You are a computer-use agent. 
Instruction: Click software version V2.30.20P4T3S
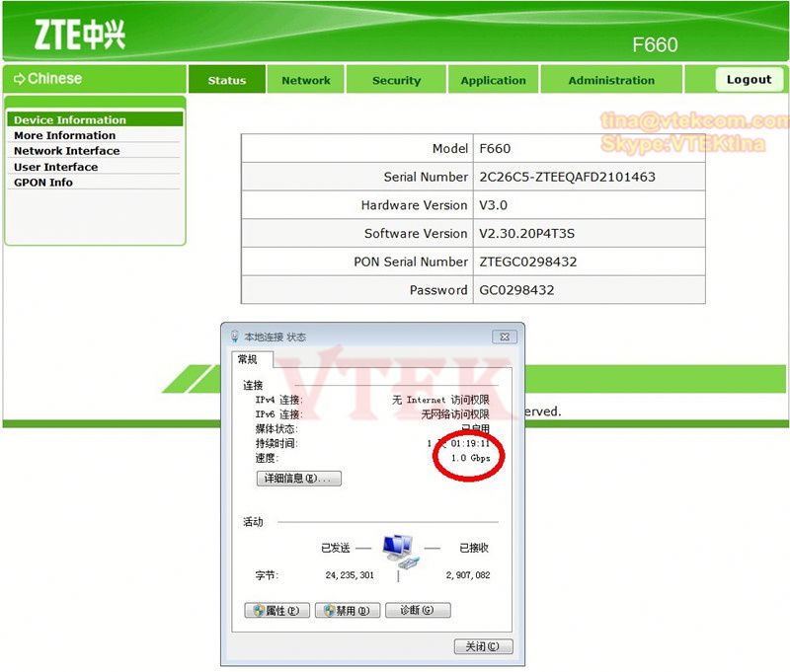coord(526,234)
